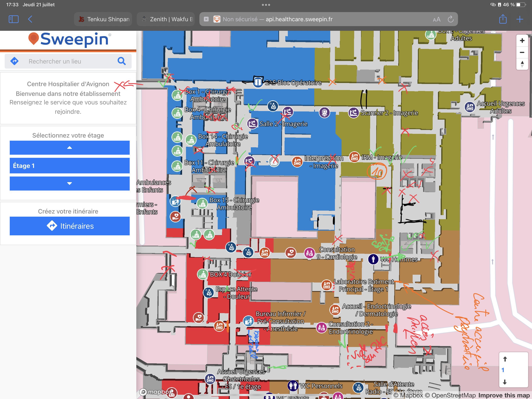Tap the Scanner 2 Imagerie marker
This screenshot has width=532, height=399.
tap(354, 113)
